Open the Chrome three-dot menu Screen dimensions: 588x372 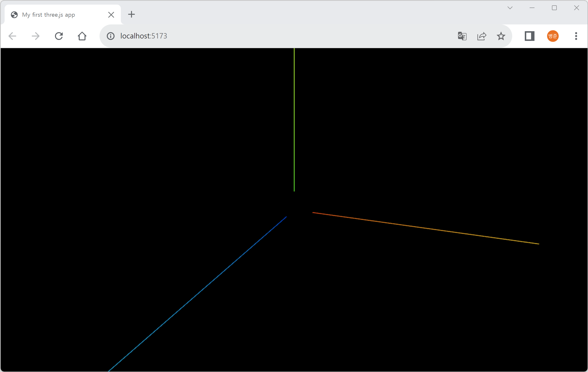click(576, 36)
